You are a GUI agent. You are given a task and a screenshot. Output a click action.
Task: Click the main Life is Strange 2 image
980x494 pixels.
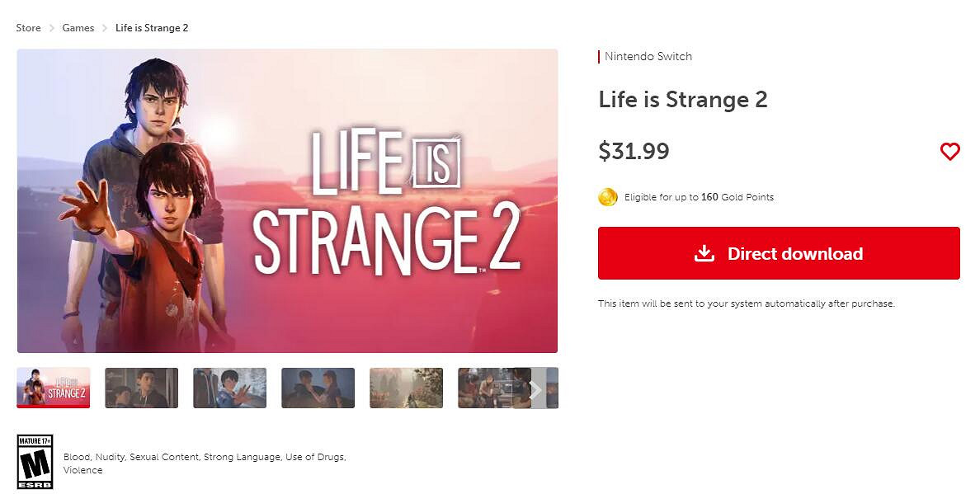(x=287, y=200)
